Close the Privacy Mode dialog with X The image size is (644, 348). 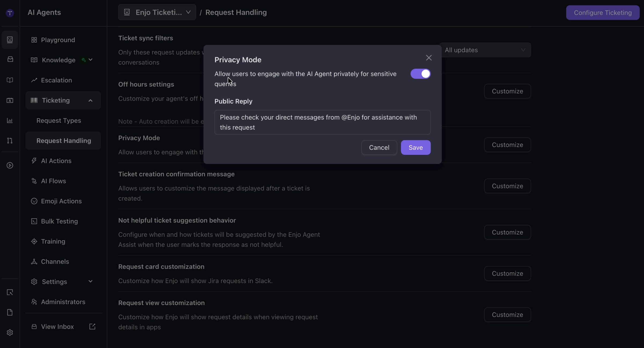point(429,58)
